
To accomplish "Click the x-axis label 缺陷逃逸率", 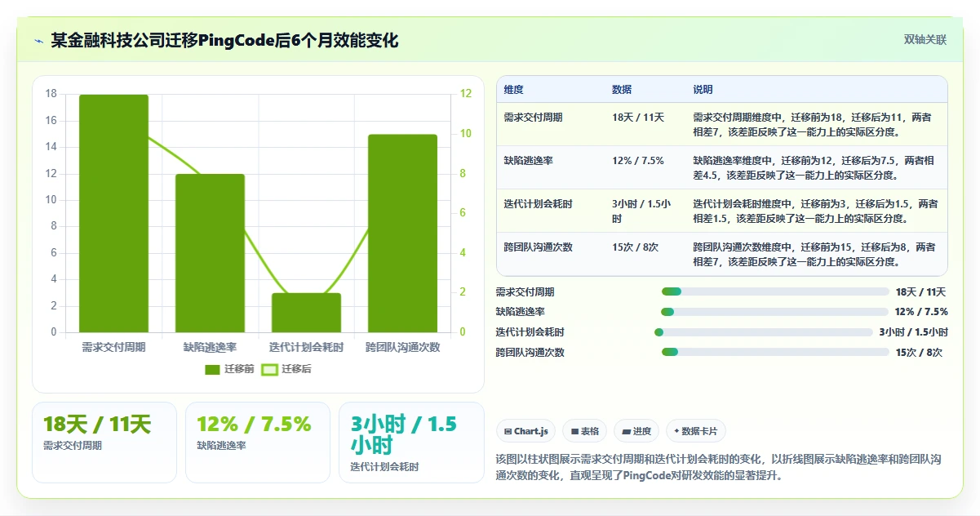I will click(210, 347).
